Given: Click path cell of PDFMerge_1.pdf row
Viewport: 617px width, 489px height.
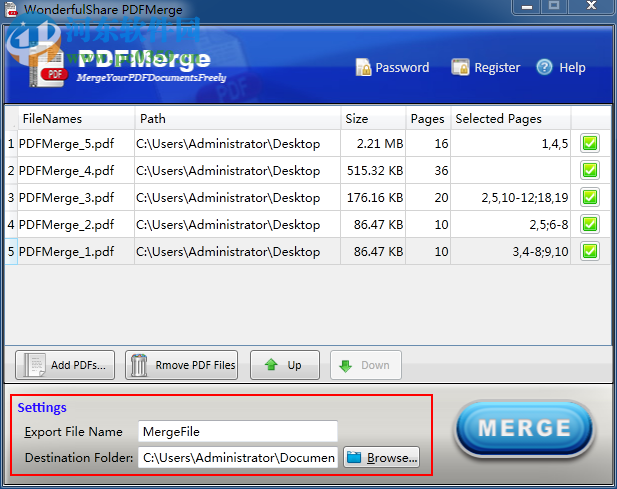Looking at the screenshot, I should click(237, 251).
